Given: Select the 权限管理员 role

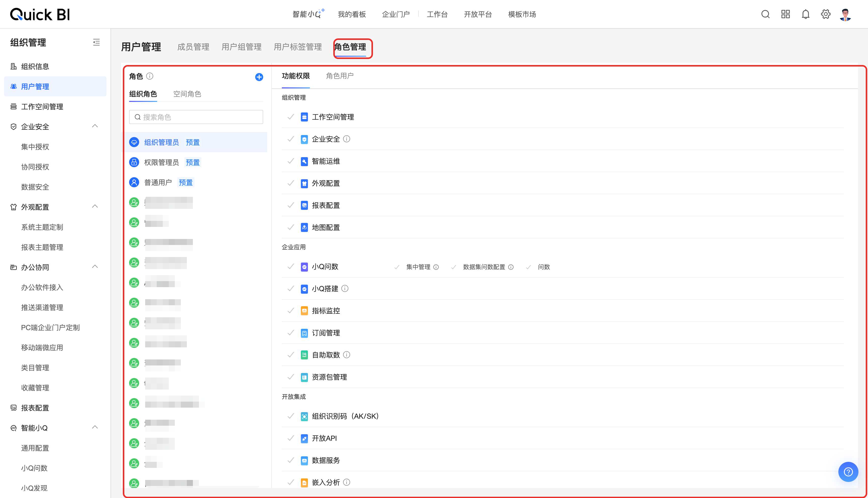Looking at the screenshot, I should click(161, 162).
